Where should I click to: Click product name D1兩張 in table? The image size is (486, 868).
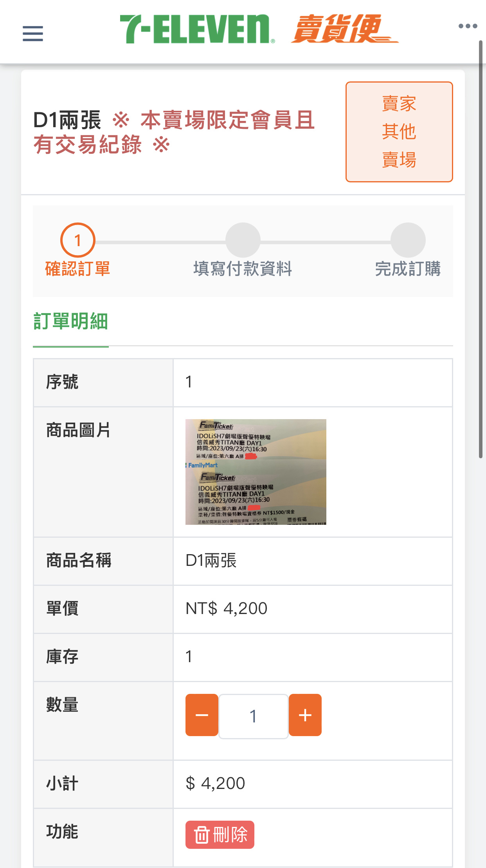pos(211,560)
